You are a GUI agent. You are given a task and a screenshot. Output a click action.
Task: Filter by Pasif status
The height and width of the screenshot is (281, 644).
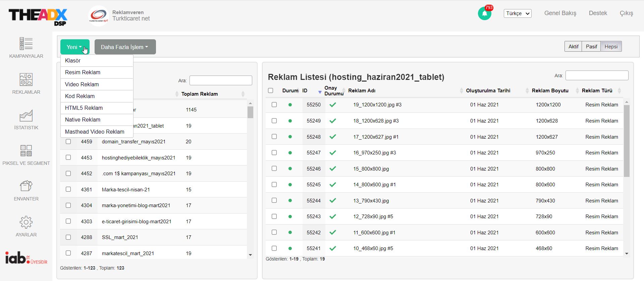[x=591, y=47]
